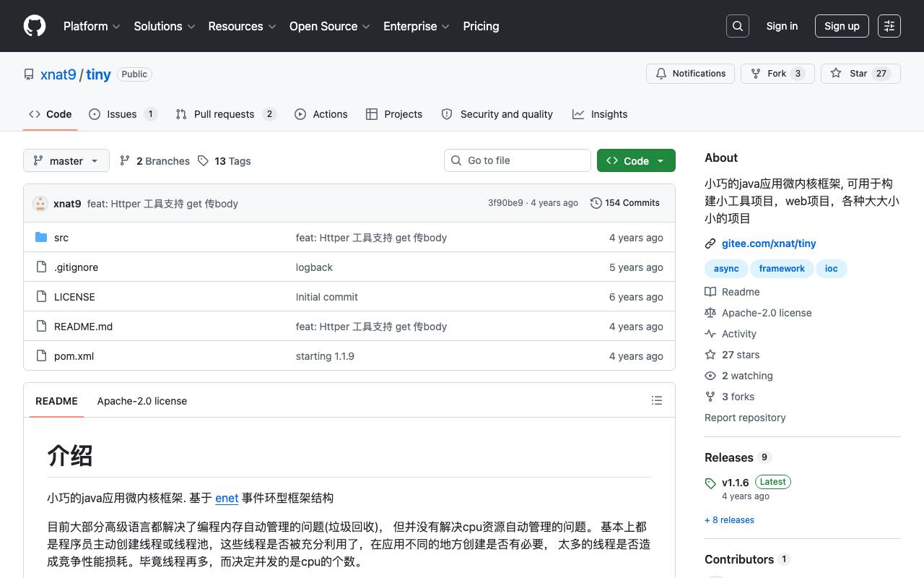Open the master branch selector
Screen dimensions: 924x578
tap(66, 160)
